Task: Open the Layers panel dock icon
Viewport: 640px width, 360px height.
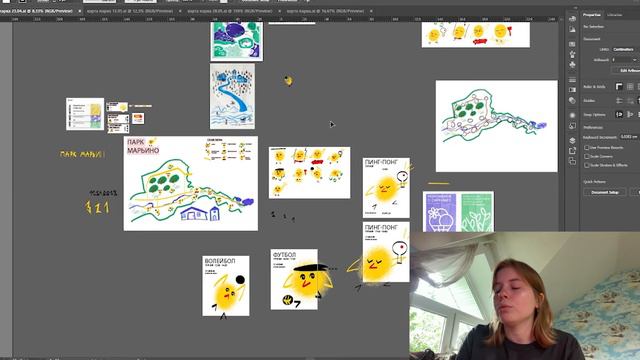Action: tap(572, 140)
